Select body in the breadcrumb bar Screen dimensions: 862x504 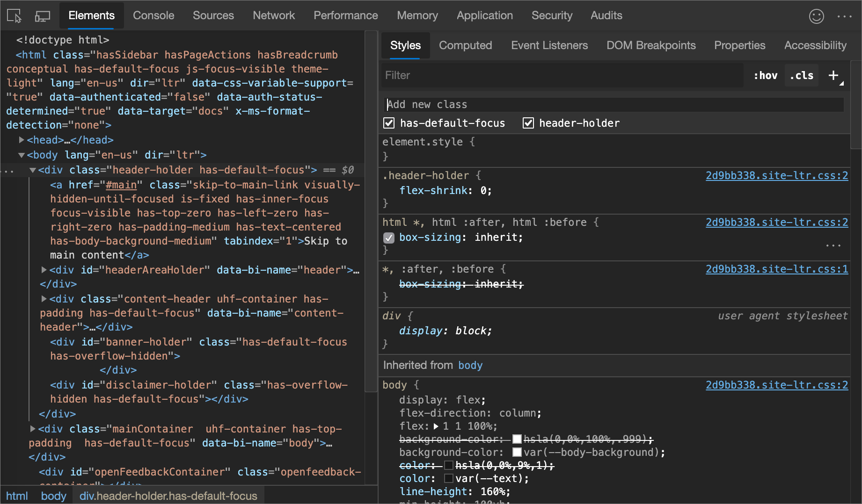[53, 496]
